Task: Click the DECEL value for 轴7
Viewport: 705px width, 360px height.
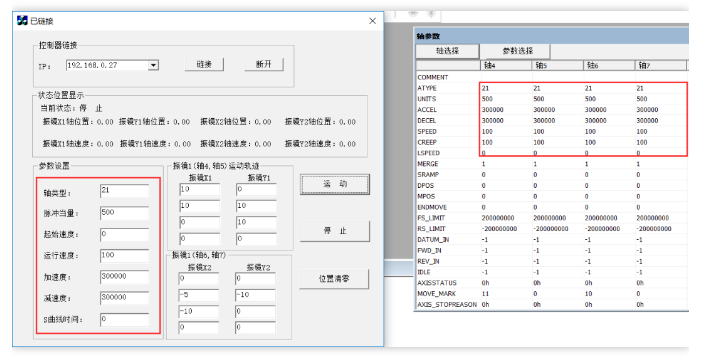Action: coord(647,120)
